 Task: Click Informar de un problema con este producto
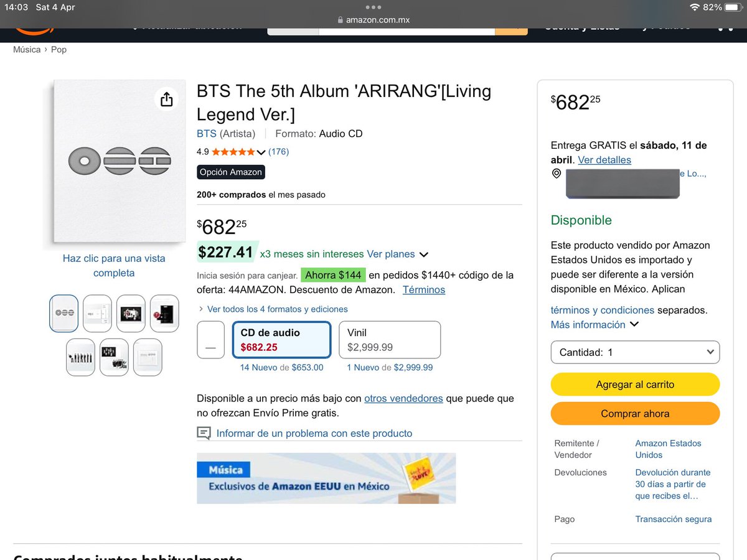(x=314, y=433)
